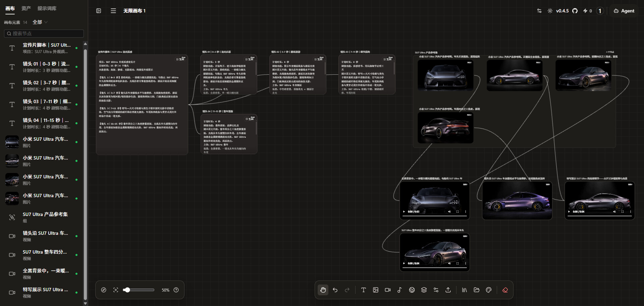
Task: Add an audio node with the music note icon
Action: [x=399, y=290]
